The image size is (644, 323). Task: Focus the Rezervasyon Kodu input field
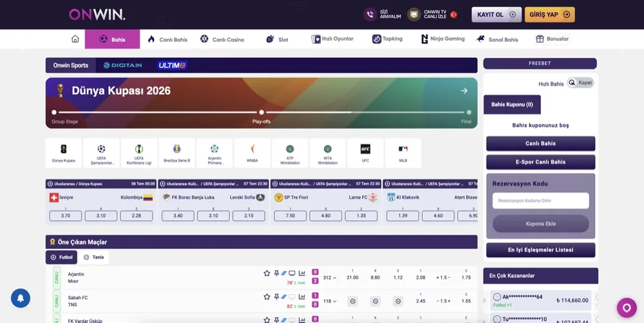coord(540,201)
